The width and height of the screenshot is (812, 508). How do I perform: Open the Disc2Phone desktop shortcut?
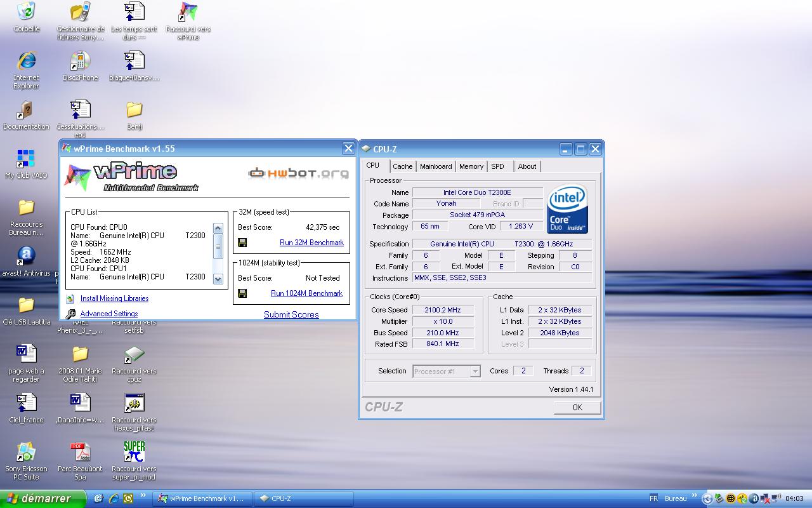(81, 66)
